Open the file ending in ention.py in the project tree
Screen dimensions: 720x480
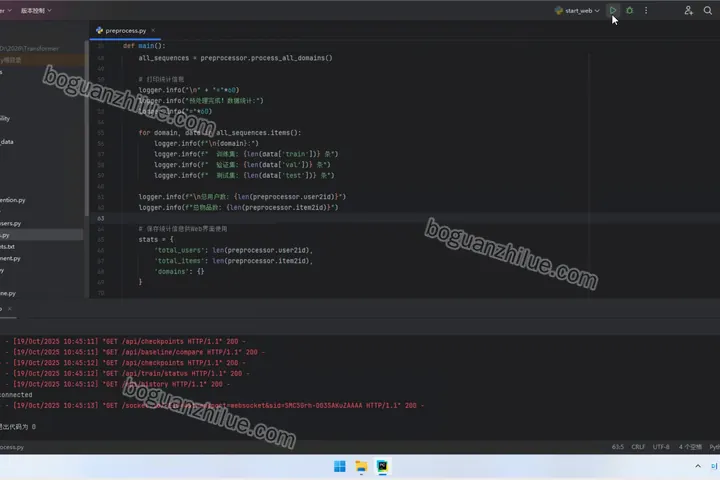[x=12, y=200]
